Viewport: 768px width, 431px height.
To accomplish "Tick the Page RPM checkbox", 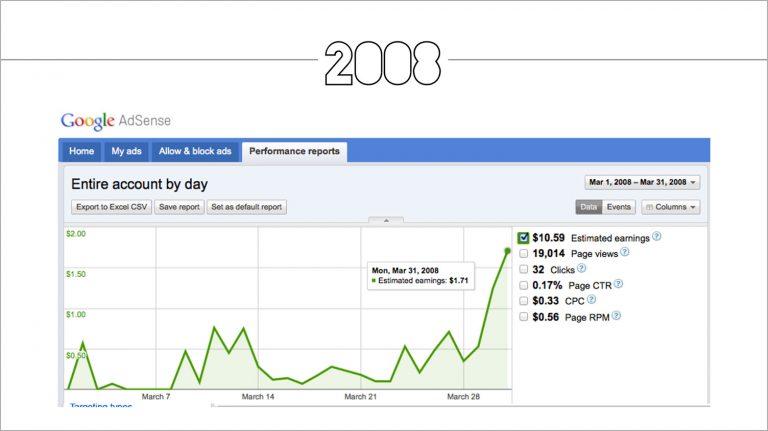I will [x=524, y=317].
